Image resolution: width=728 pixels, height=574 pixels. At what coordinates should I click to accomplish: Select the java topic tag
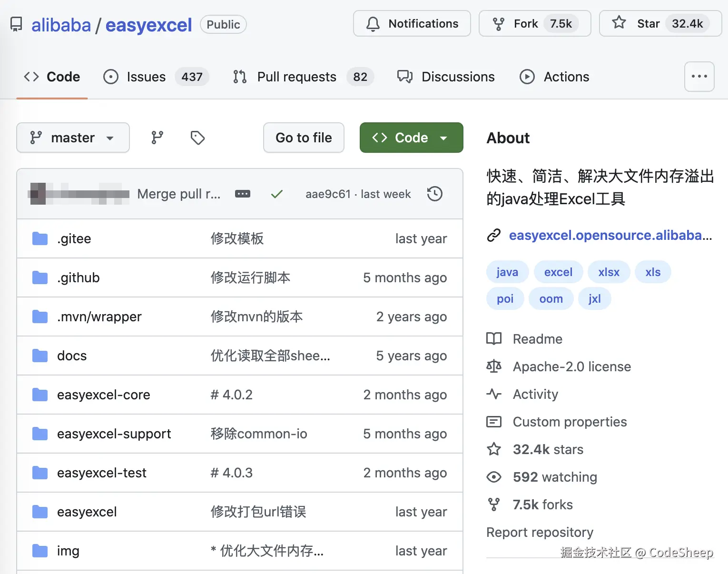[x=507, y=272]
